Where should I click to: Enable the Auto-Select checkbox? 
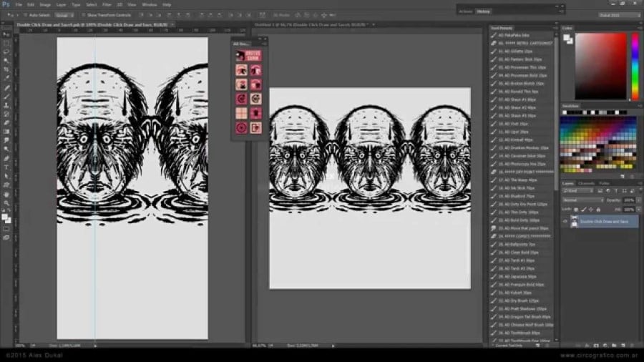(x=25, y=14)
